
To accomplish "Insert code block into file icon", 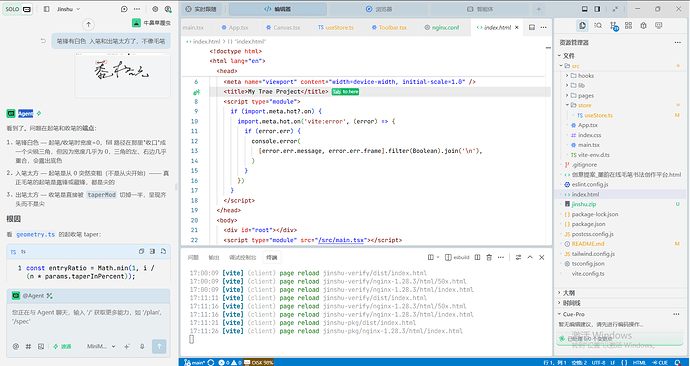I will [x=152, y=252].
